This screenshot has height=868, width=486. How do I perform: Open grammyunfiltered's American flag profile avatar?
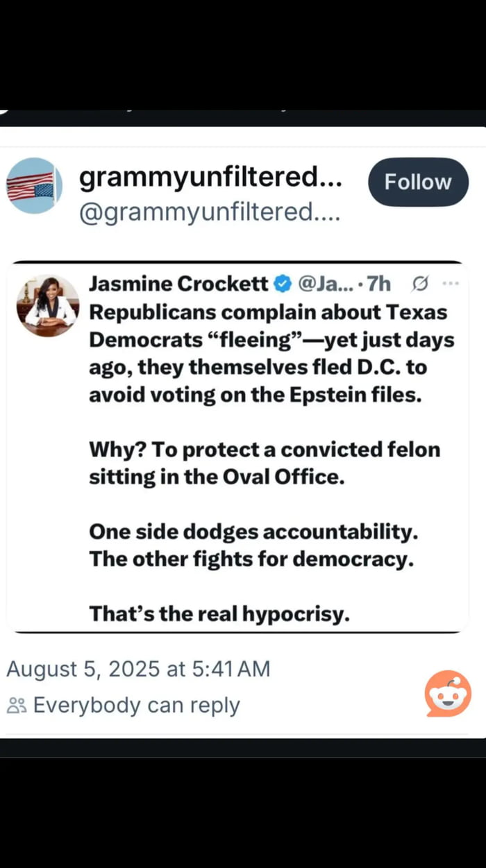click(34, 182)
